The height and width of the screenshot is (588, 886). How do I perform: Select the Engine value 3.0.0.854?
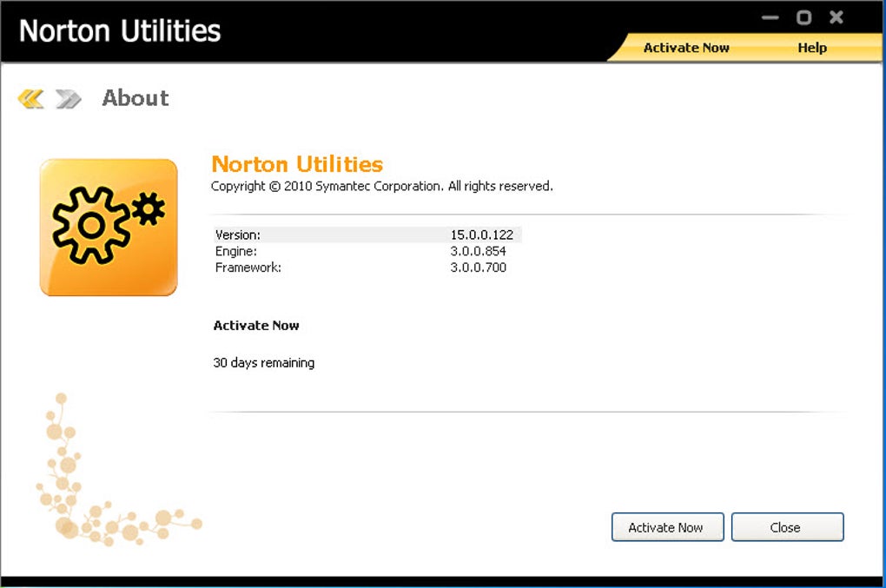coord(478,251)
